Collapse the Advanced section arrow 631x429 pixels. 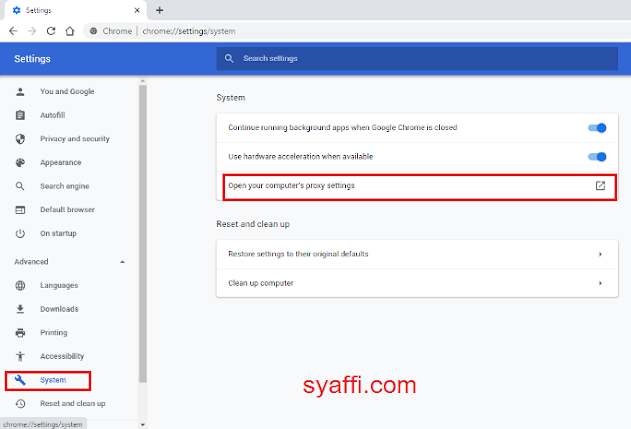[x=122, y=262]
